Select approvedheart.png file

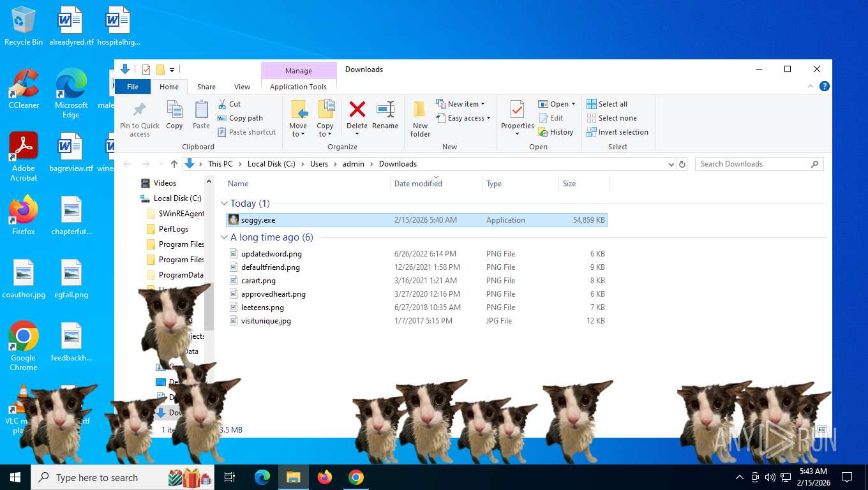[x=417, y=294]
